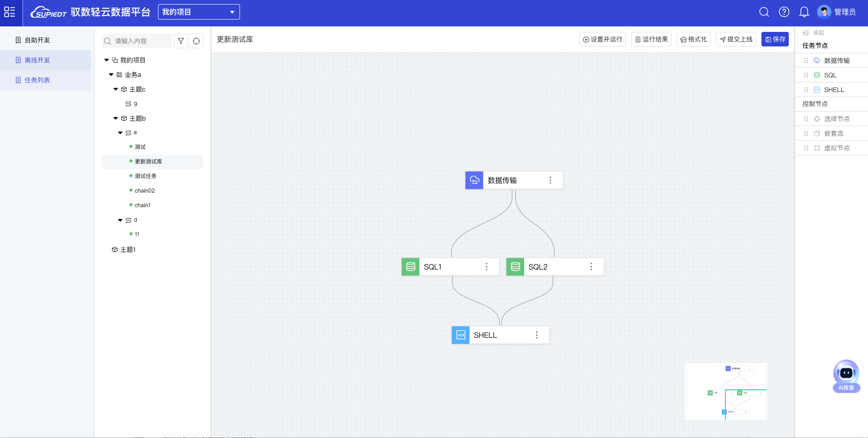Click 虚拟节点 label in control palette

tap(837, 148)
